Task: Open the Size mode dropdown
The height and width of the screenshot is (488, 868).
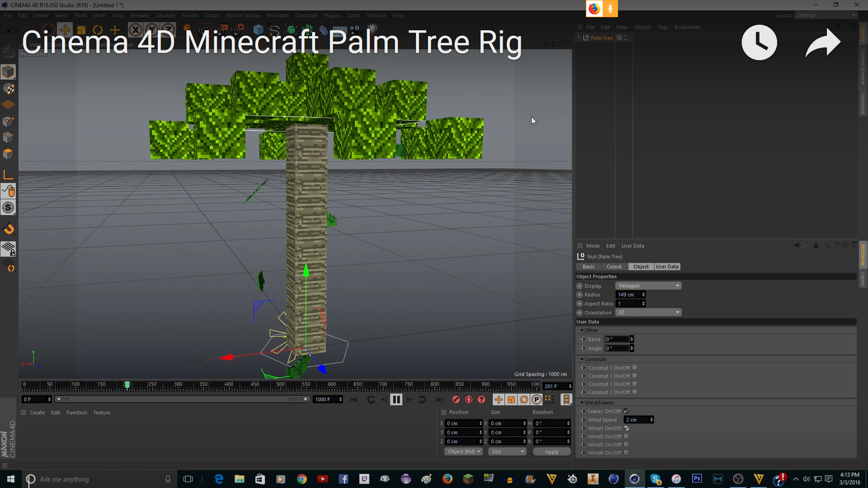Action: [507, 451]
